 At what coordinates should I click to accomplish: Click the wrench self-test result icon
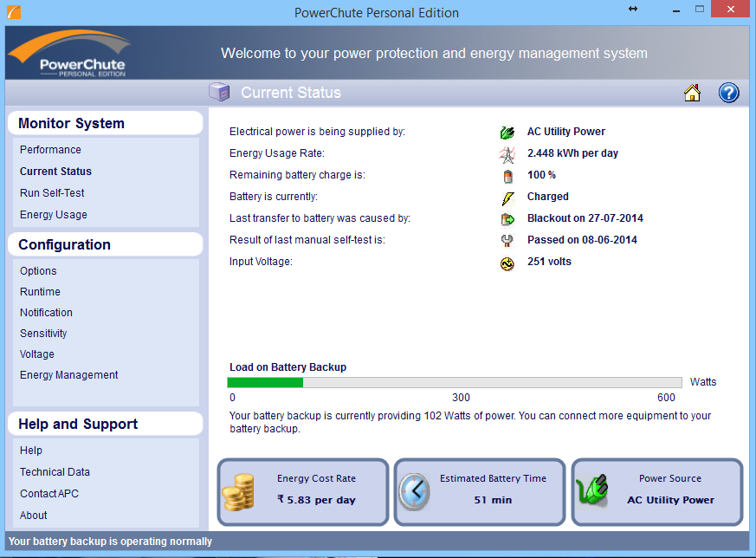click(x=507, y=241)
